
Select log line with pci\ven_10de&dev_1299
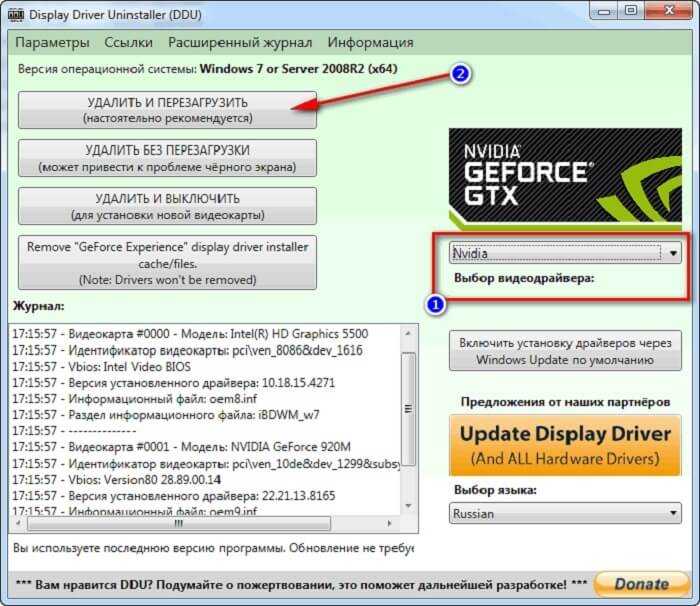(x=206, y=464)
